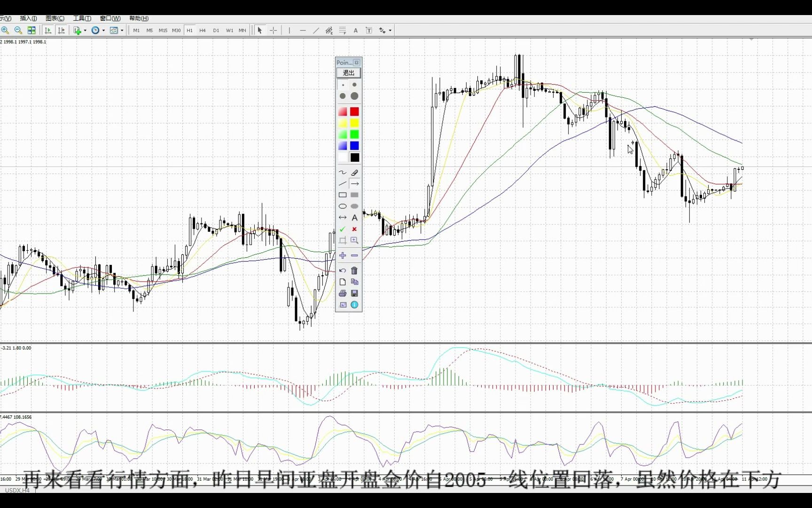This screenshot has height=508, width=812.
Task: Pick the black color swatch
Action: (354, 158)
